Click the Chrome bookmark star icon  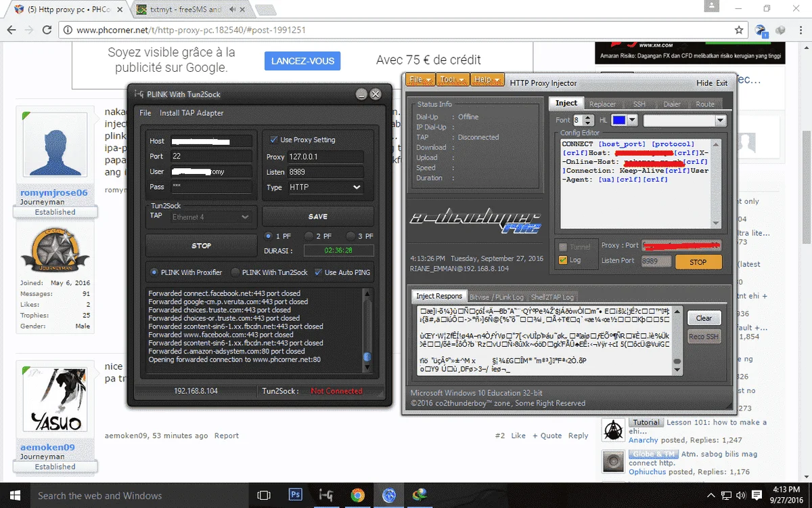(x=739, y=30)
